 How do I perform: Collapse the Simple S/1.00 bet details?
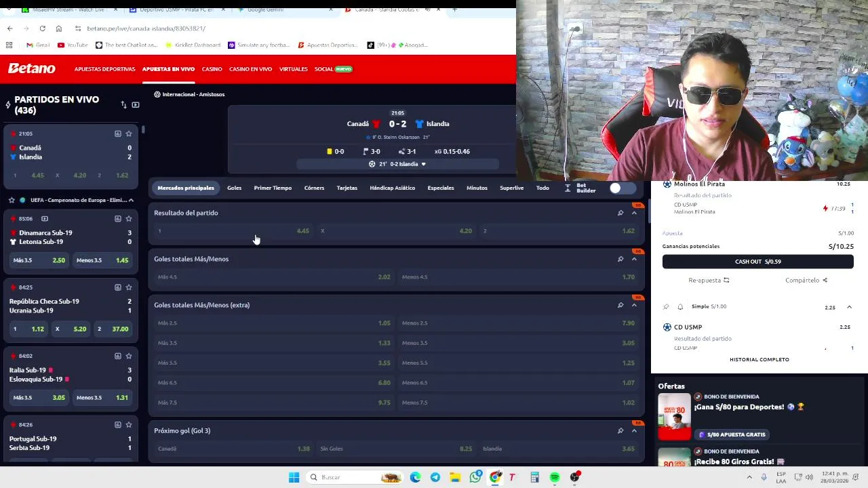tap(849, 307)
